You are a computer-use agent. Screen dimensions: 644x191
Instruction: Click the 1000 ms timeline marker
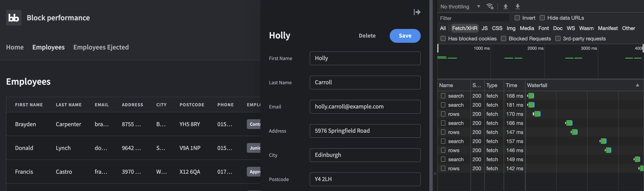point(481,48)
